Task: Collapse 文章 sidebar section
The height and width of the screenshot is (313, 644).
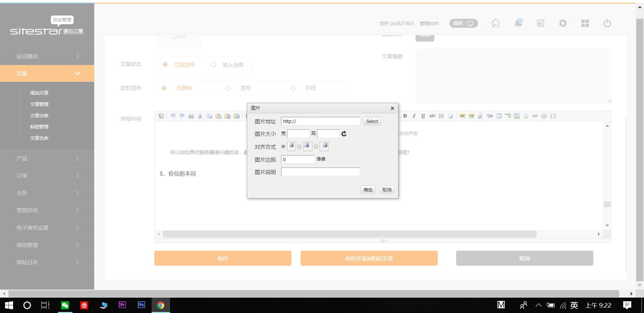Action: (x=47, y=73)
